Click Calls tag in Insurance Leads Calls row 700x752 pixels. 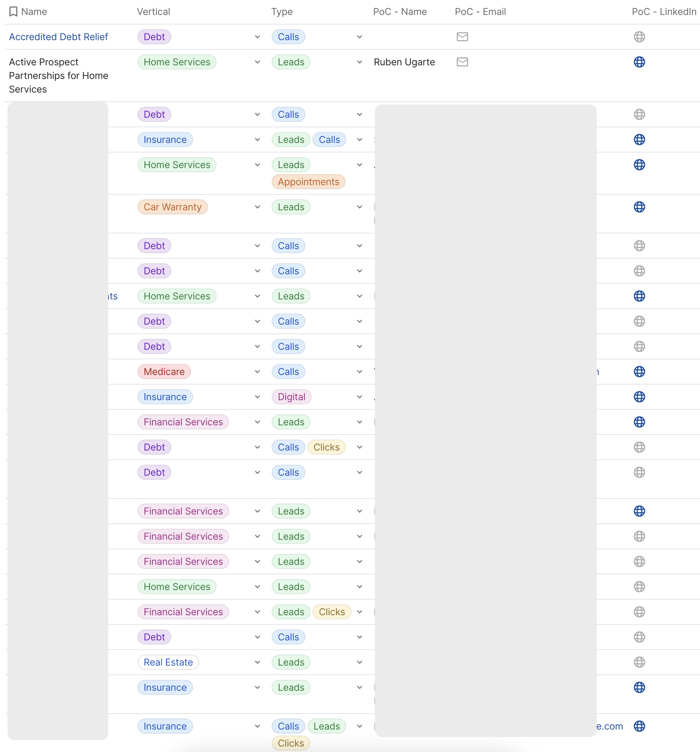pyautogui.click(x=329, y=140)
